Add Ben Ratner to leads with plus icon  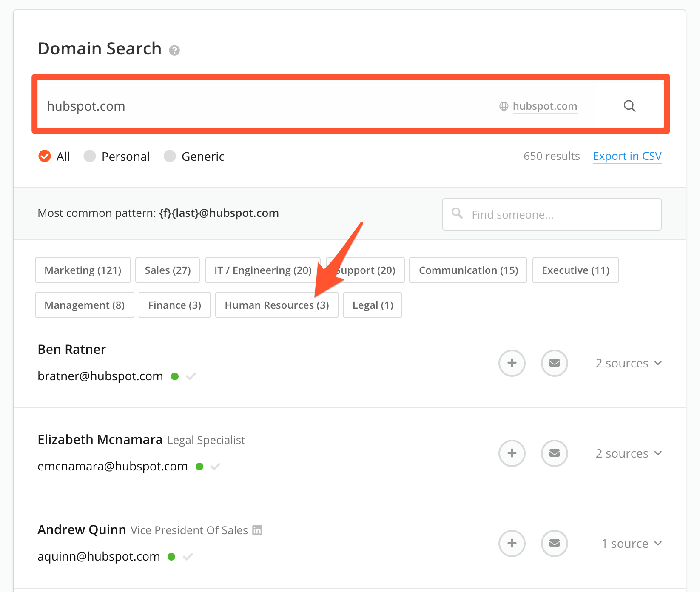click(512, 363)
